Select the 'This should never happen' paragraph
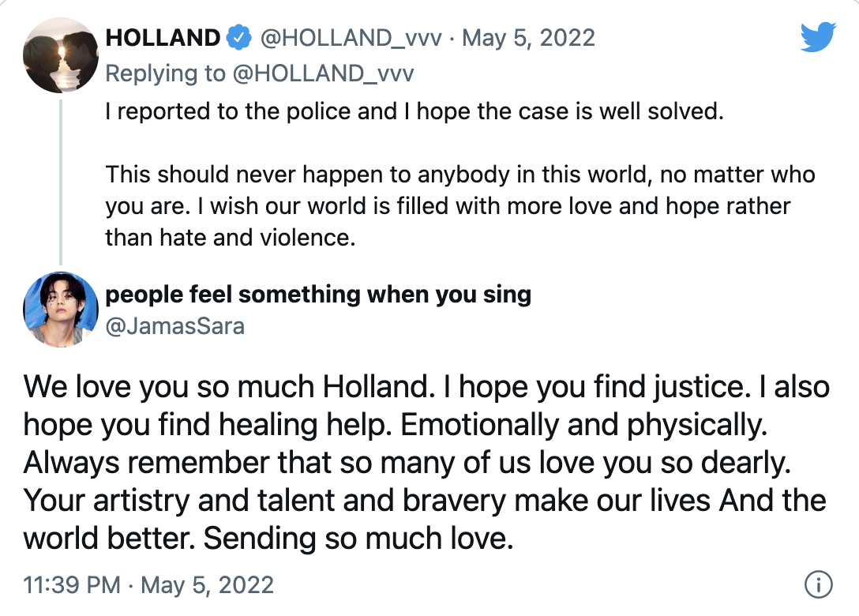The height and width of the screenshot is (616, 859). tap(460, 206)
